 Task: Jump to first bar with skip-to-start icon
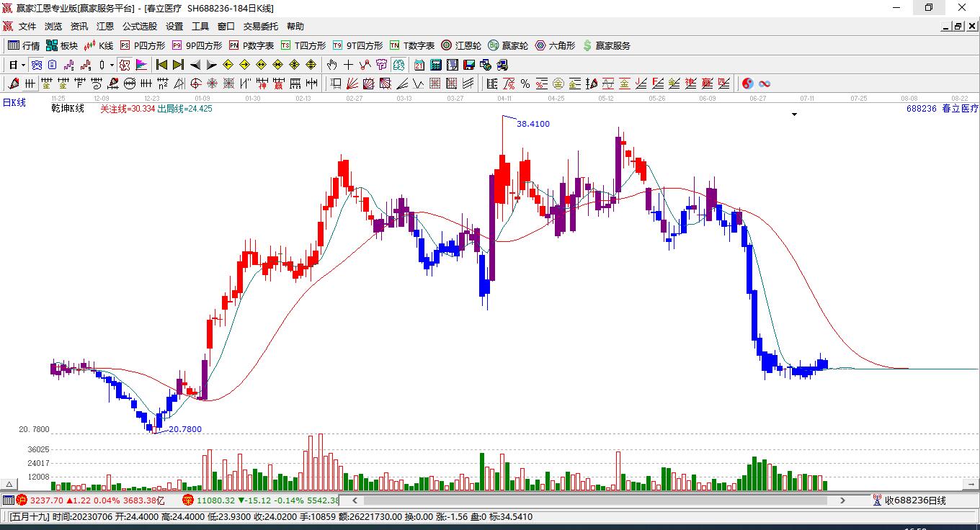pyautogui.click(x=162, y=65)
